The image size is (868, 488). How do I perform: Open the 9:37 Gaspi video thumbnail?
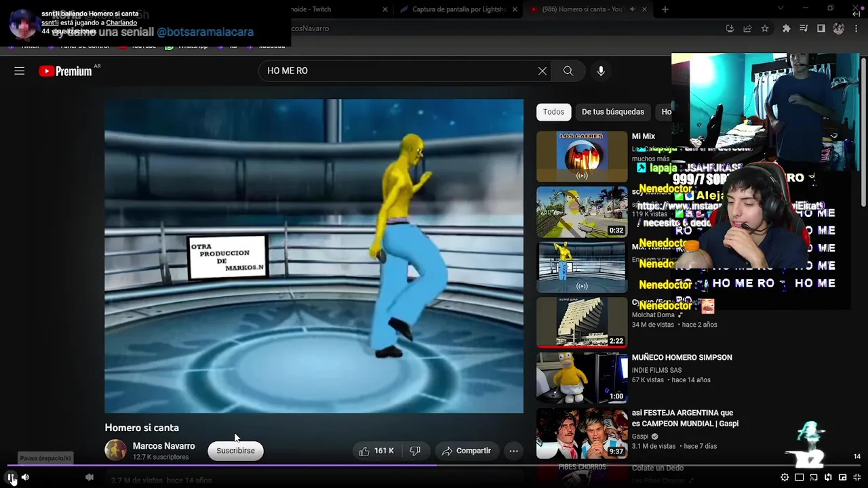[x=582, y=433]
